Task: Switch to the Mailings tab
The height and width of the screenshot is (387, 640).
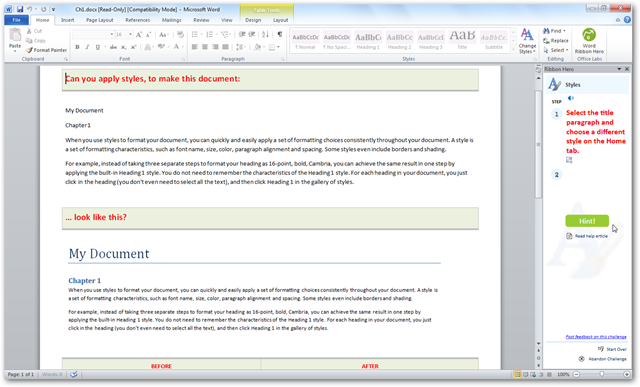Action: point(171,20)
